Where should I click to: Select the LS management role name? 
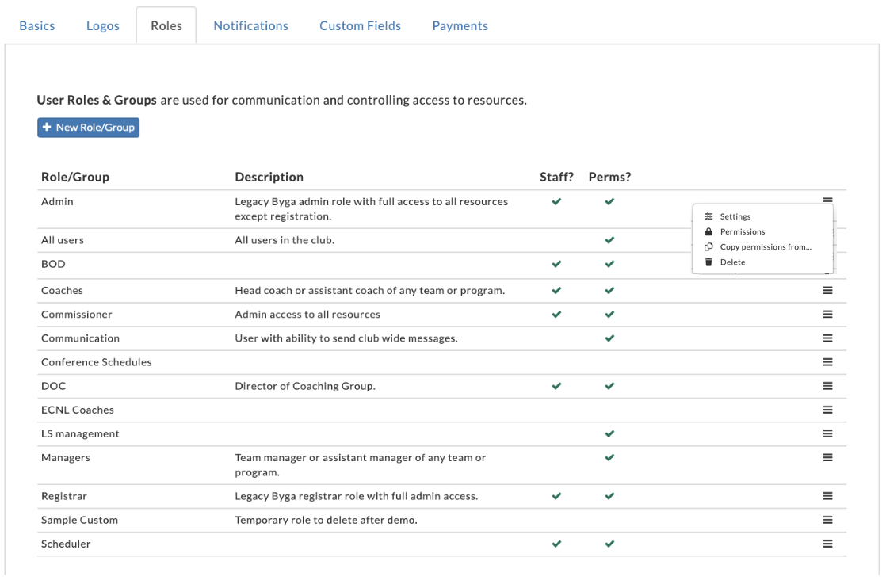tap(80, 433)
